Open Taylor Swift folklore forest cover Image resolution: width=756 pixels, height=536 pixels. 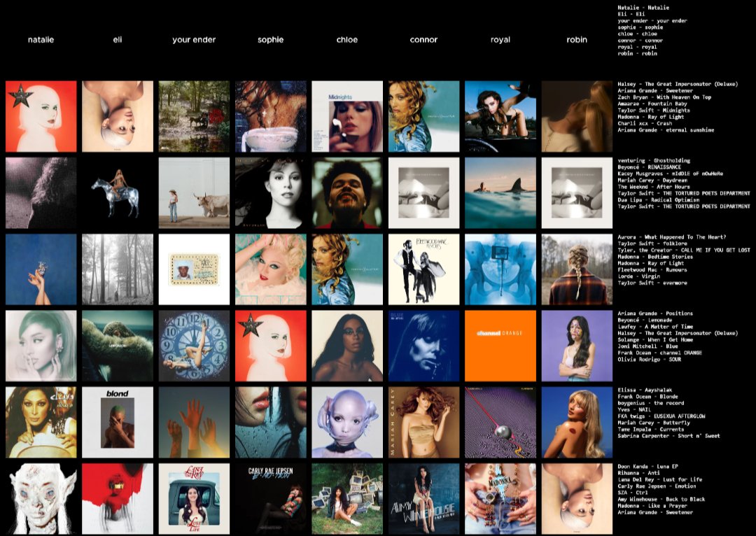118,269
